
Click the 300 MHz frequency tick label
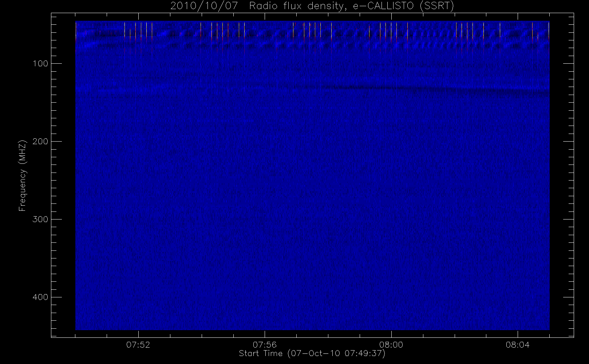point(40,219)
